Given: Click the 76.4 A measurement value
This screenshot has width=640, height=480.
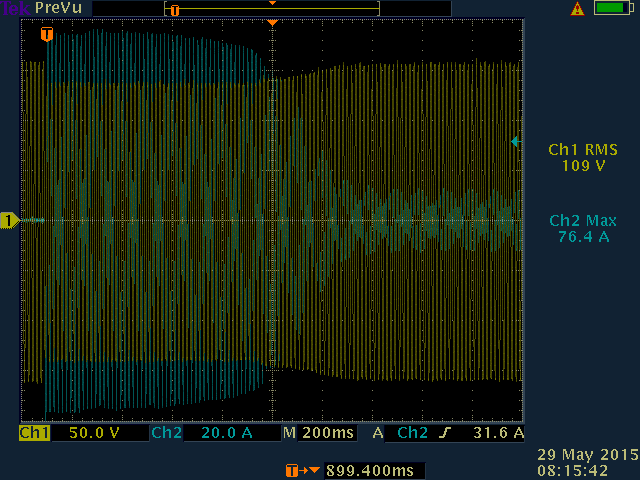Looking at the screenshot, I should click(583, 237).
